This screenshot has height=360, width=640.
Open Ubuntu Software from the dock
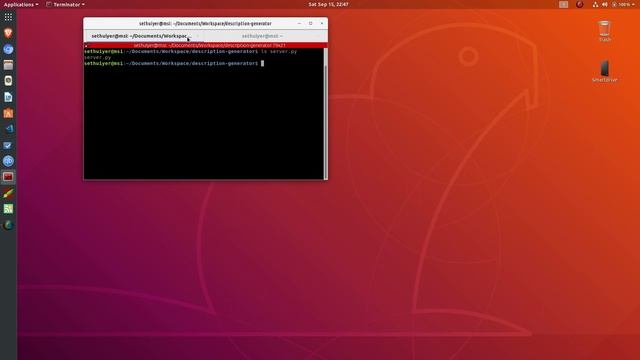point(8,113)
